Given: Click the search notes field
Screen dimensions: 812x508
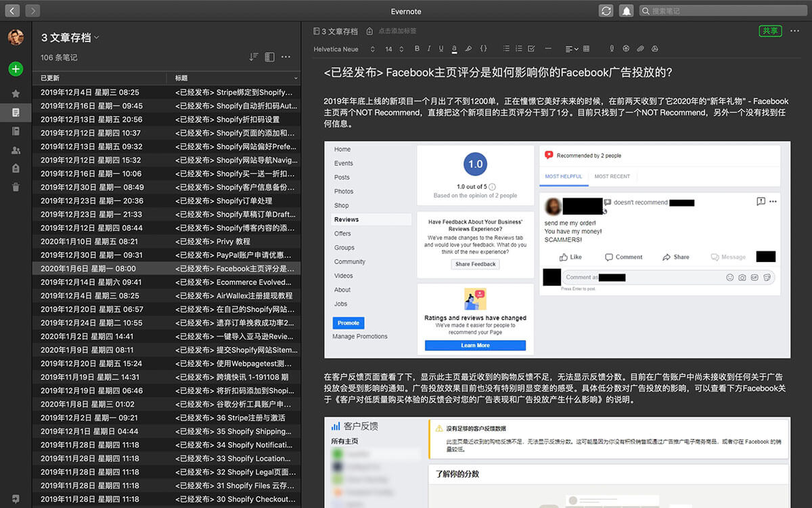Looking at the screenshot, I should click(x=723, y=11).
